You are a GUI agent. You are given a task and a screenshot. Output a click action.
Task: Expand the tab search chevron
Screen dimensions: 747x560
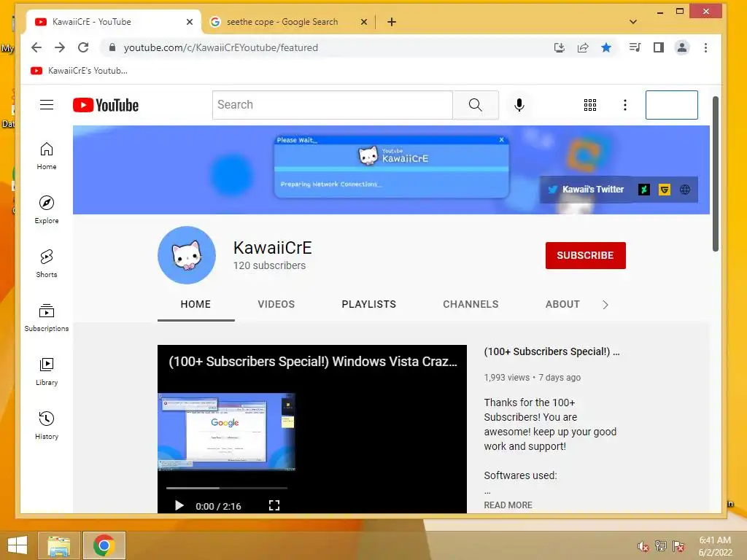click(633, 22)
